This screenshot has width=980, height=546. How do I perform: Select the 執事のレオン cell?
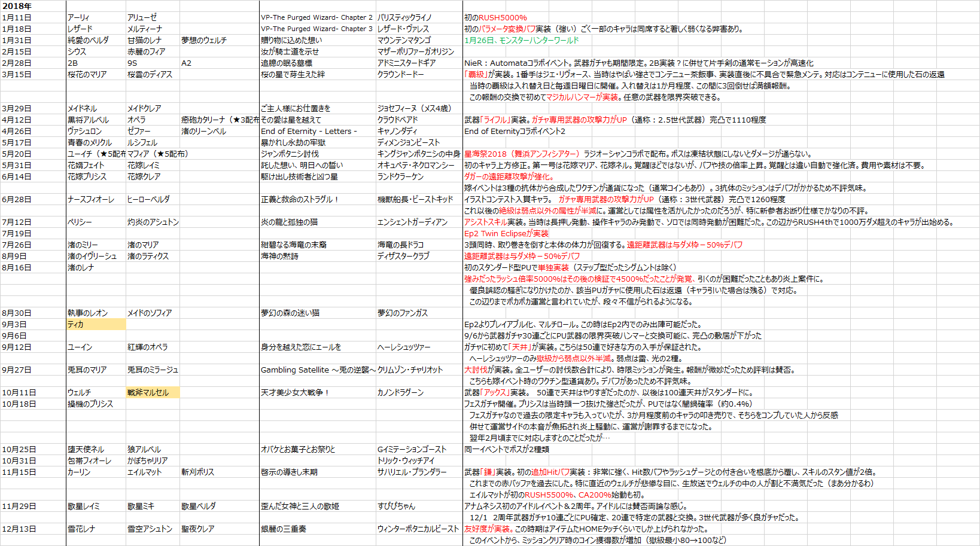pos(96,313)
